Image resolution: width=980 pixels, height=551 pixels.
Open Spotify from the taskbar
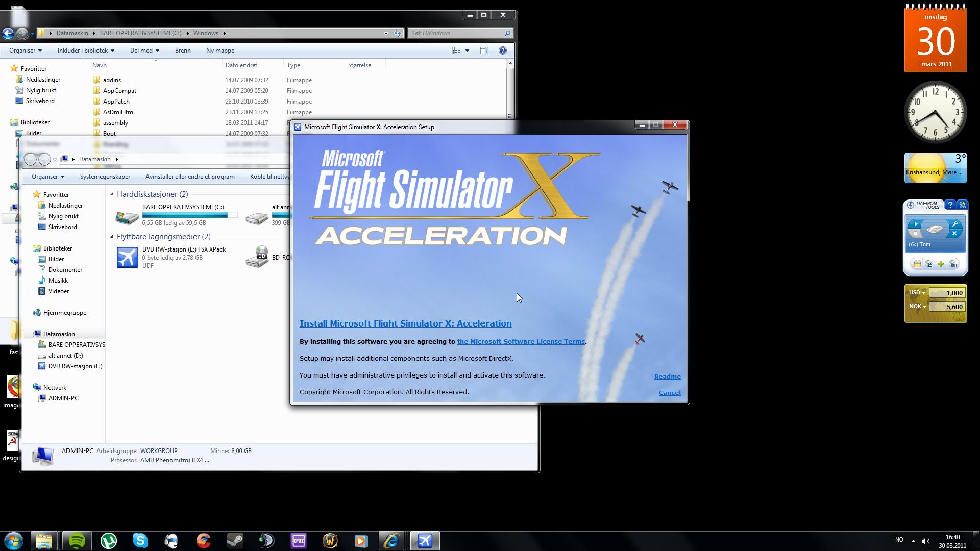click(x=77, y=540)
